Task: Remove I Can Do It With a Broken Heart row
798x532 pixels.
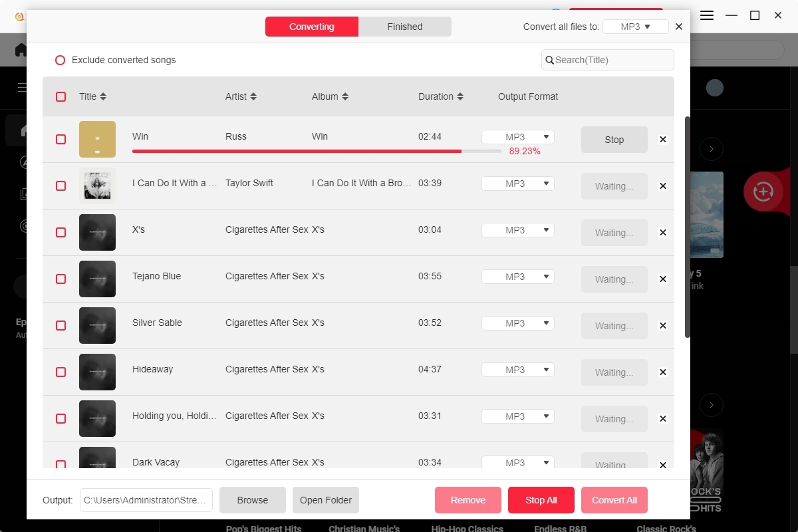Action: pyautogui.click(x=662, y=186)
